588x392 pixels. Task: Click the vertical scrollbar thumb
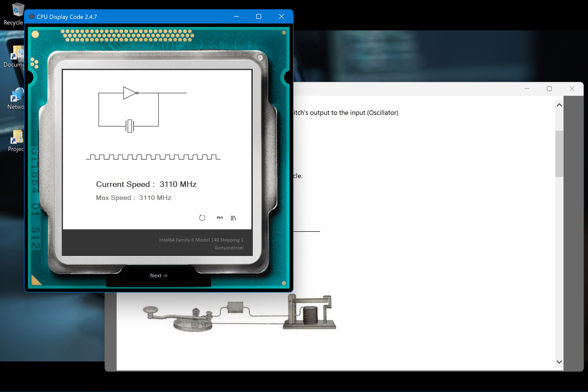tap(559, 154)
